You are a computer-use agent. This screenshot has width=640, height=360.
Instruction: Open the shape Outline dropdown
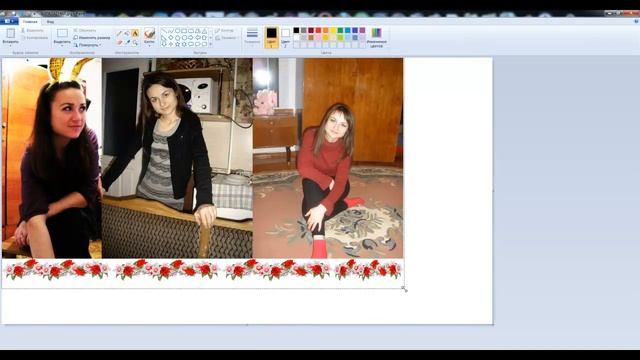click(x=225, y=31)
